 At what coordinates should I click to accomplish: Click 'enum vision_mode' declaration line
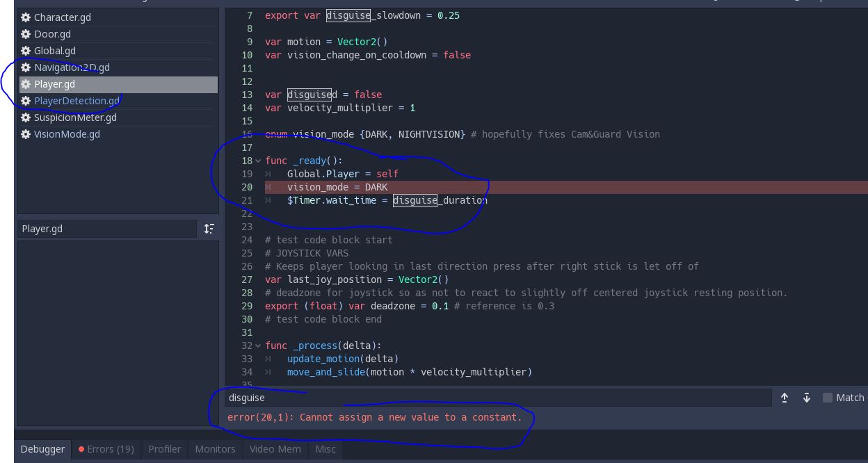[x=463, y=134]
